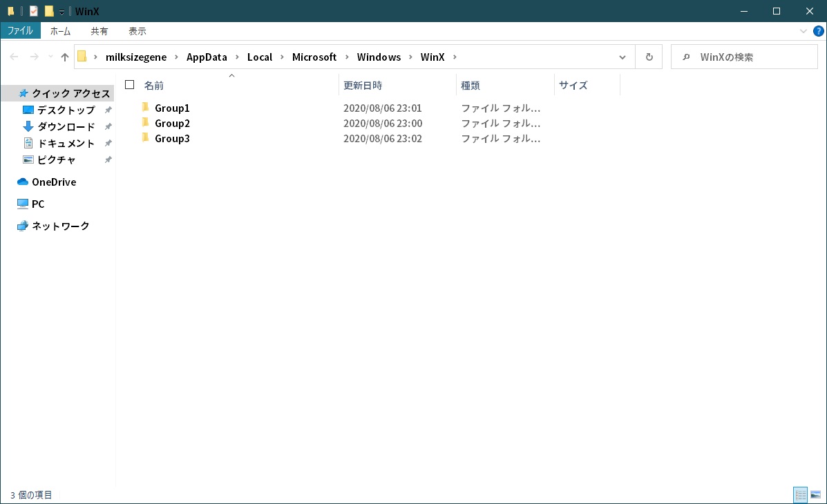The height and width of the screenshot is (504, 827).
Task: Click the pin icon beside デスクトップ
Action: (108, 110)
